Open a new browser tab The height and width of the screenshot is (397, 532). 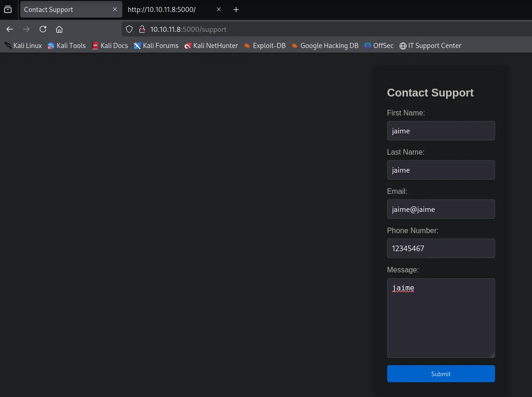tap(236, 10)
